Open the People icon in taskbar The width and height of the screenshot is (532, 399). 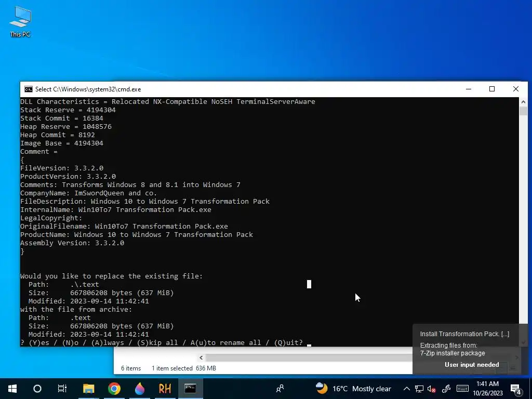pos(280,389)
